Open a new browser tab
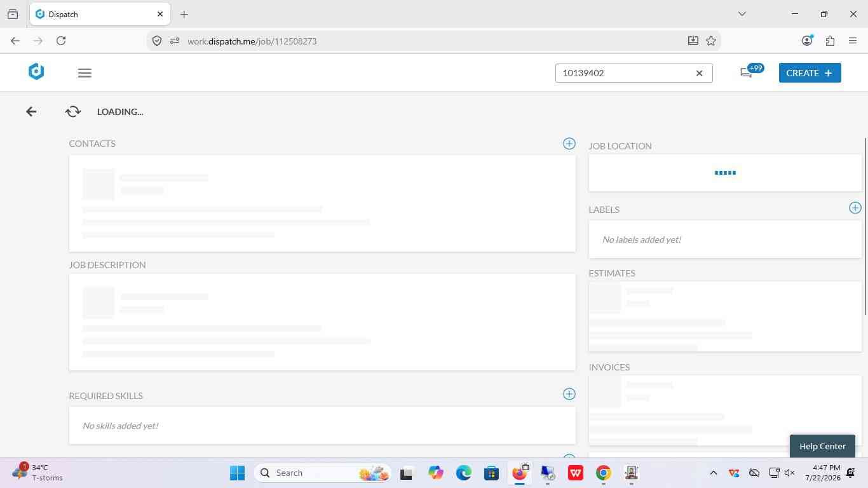Viewport: 868px width, 488px height. click(x=184, y=14)
